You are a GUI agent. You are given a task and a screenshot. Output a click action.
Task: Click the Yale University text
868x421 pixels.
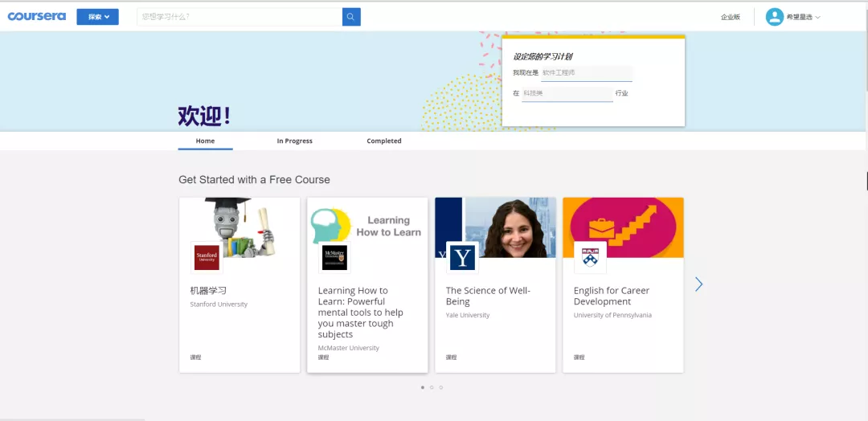[468, 315]
